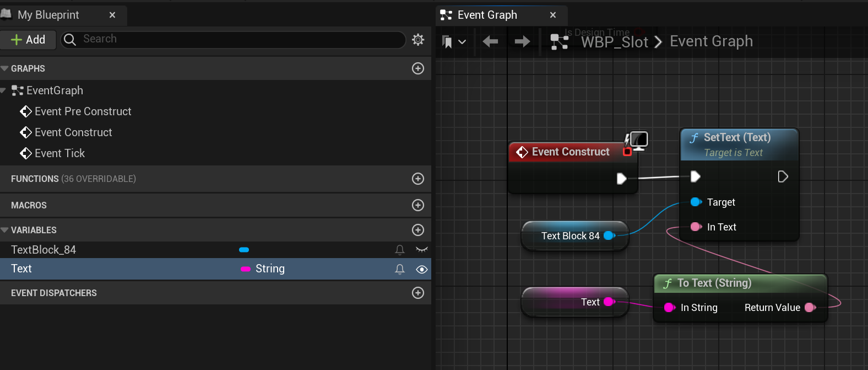Select the Event Construct node header
Screen dimensions: 868x370
(x=573, y=152)
